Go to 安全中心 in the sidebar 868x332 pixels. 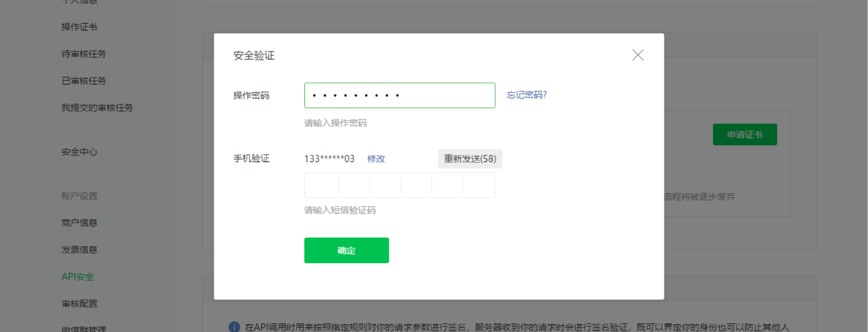tap(79, 152)
